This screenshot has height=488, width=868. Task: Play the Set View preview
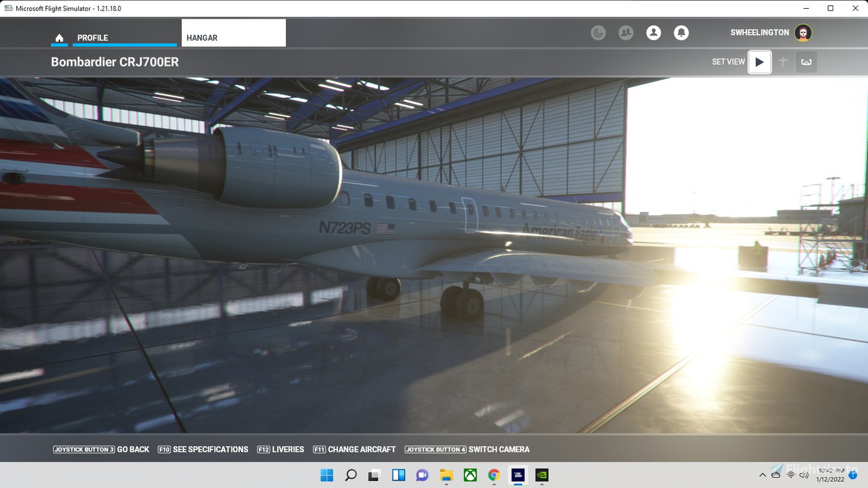pos(759,61)
